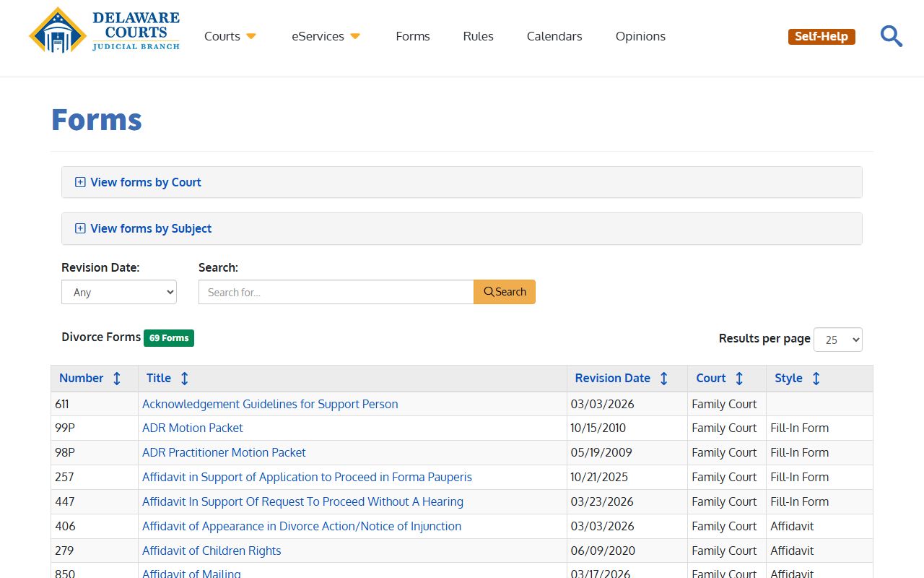Open the eServices dropdown menu

click(x=326, y=36)
